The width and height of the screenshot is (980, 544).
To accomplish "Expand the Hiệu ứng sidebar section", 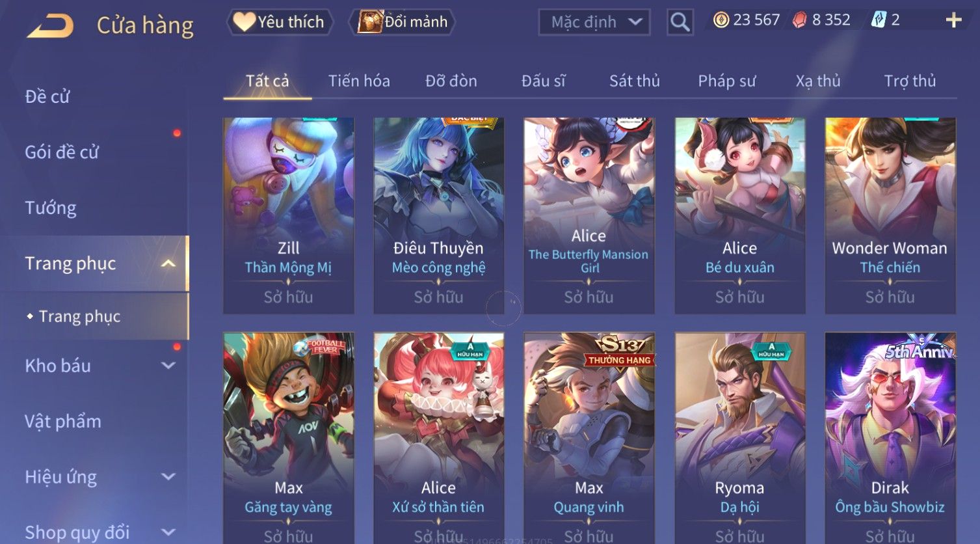I will click(168, 477).
